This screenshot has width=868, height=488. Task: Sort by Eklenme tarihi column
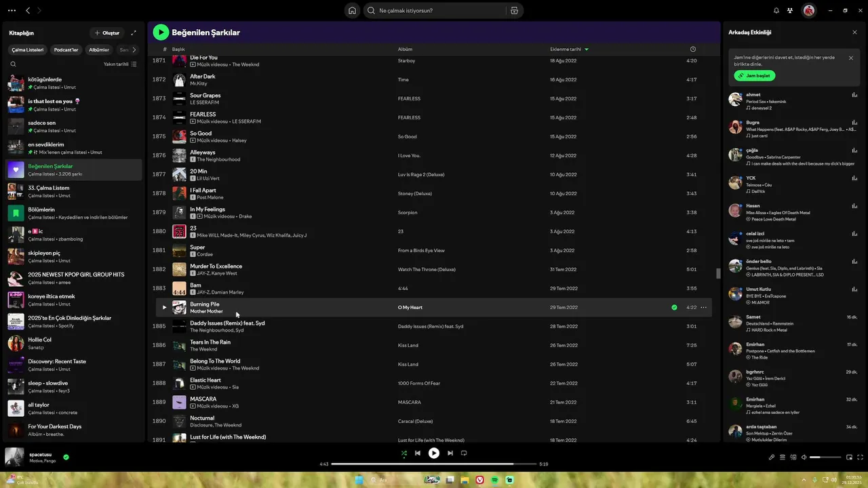(569, 49)
